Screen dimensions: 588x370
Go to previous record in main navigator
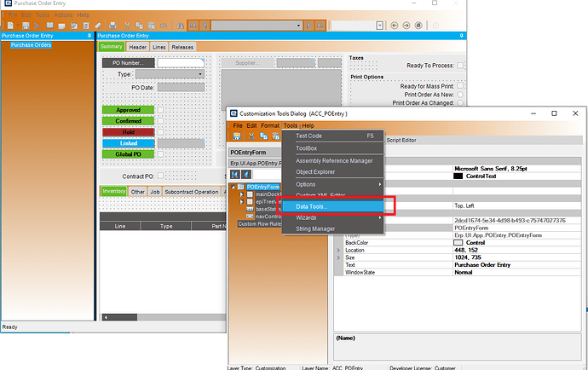click(205, 26)
